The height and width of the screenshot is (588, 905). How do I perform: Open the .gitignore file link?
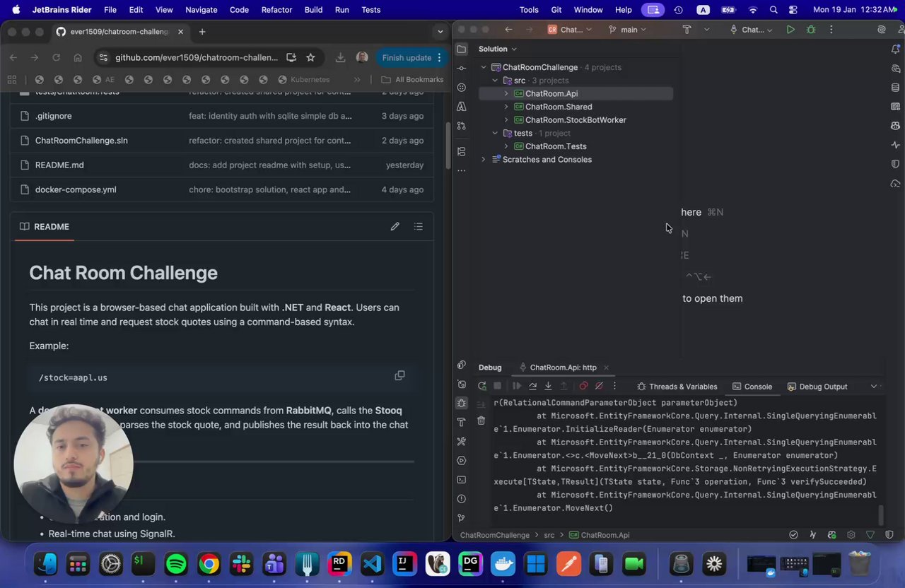[x=53, y=116]
